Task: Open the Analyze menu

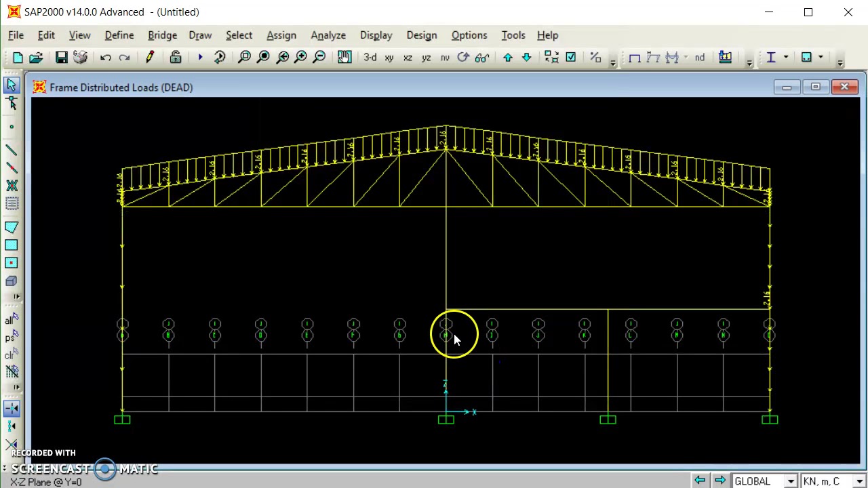Action: coord(328,35)
